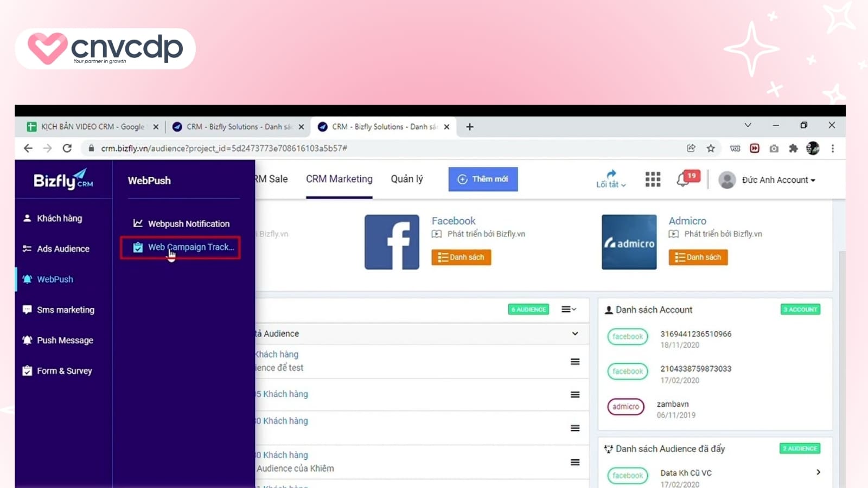The image size is (868, 488).
Task: Open Form & Survey section
Action: (63, 370)
